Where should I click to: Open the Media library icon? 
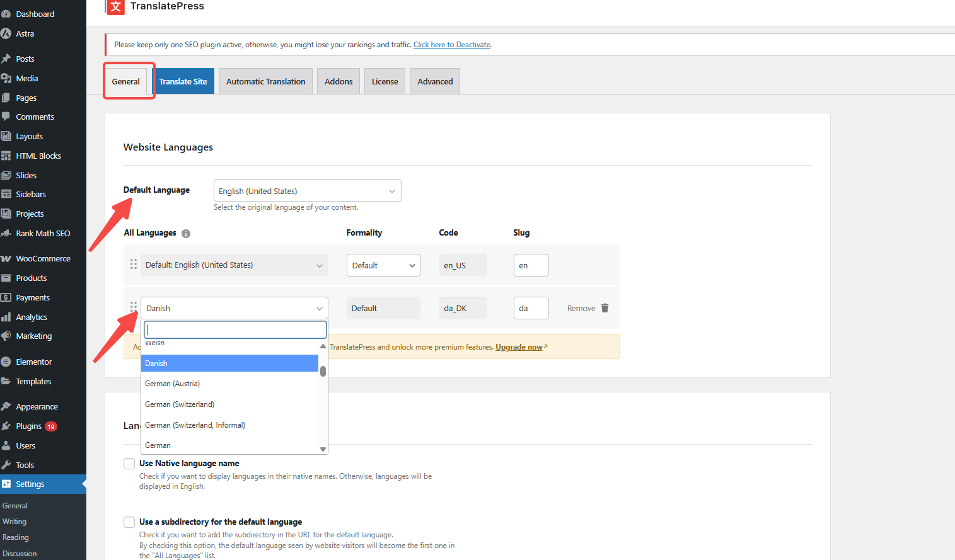tap(9, 78)
